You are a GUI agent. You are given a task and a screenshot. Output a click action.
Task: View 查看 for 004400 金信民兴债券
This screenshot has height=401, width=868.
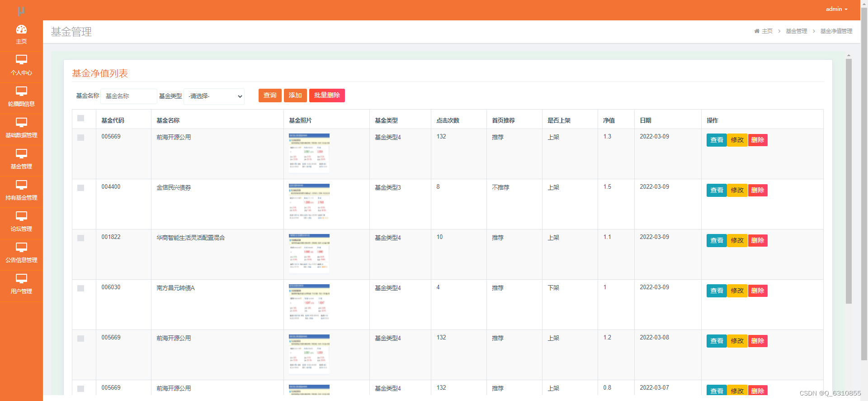click(x=717, y=191)
